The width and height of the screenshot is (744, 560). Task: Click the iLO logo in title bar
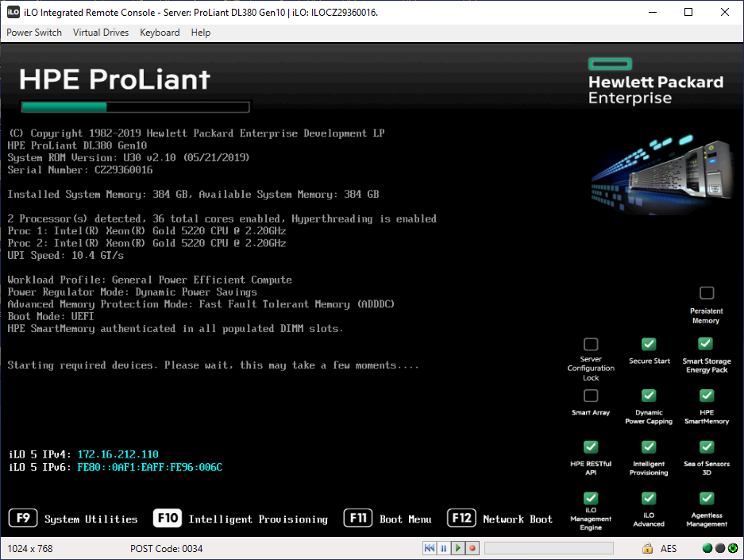click(13, 13)
